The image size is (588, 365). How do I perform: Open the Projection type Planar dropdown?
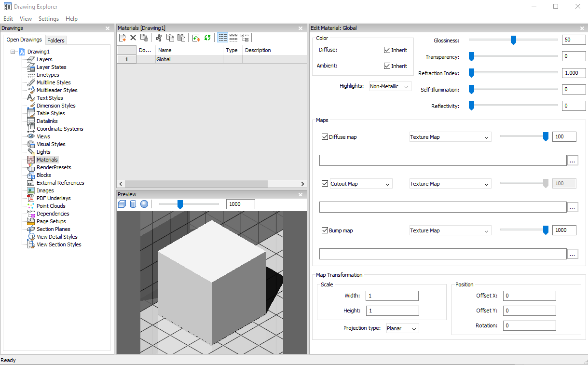402,328
